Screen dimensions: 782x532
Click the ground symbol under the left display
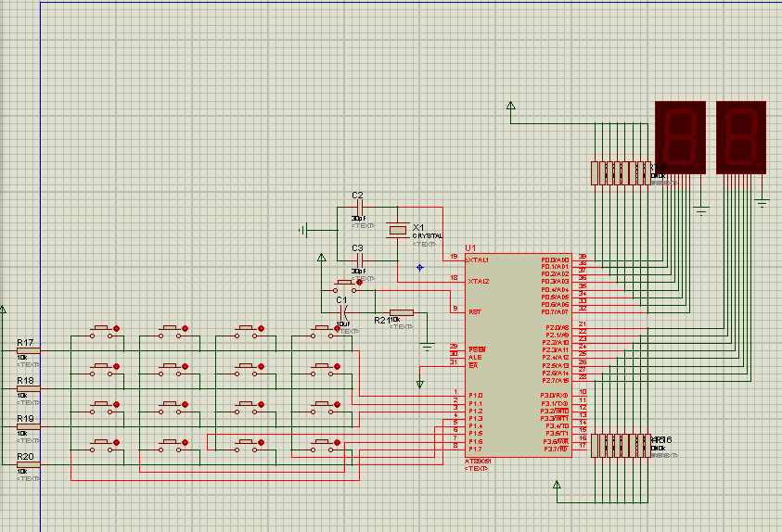tap(701, 211)
